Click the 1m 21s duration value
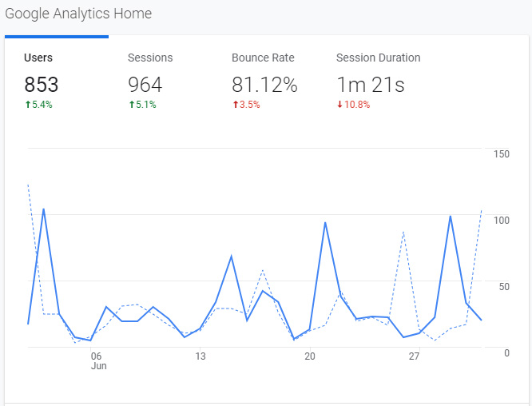 point(371,85)
